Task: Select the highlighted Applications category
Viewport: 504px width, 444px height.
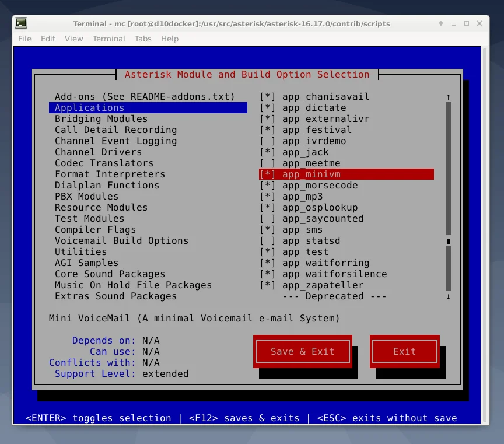Action: tap(148, 108)
